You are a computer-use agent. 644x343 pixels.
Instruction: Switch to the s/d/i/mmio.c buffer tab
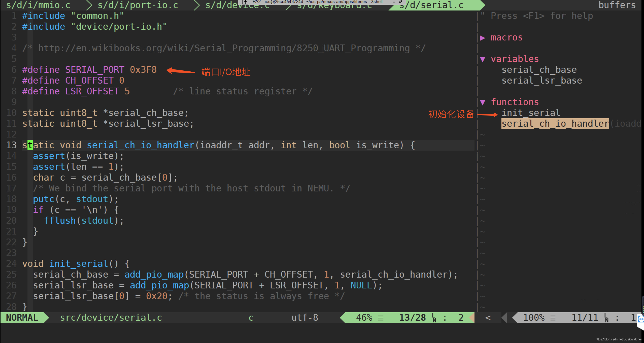38,5
